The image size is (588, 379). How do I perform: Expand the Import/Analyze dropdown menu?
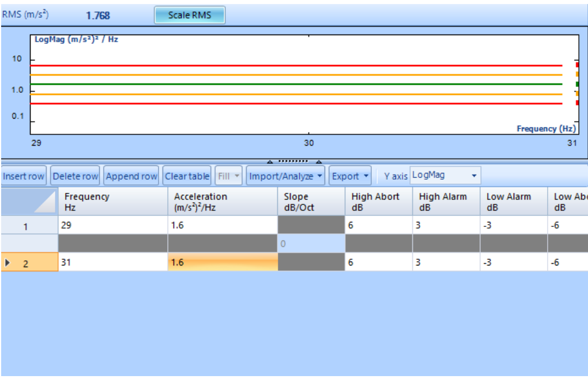[286, 176]
